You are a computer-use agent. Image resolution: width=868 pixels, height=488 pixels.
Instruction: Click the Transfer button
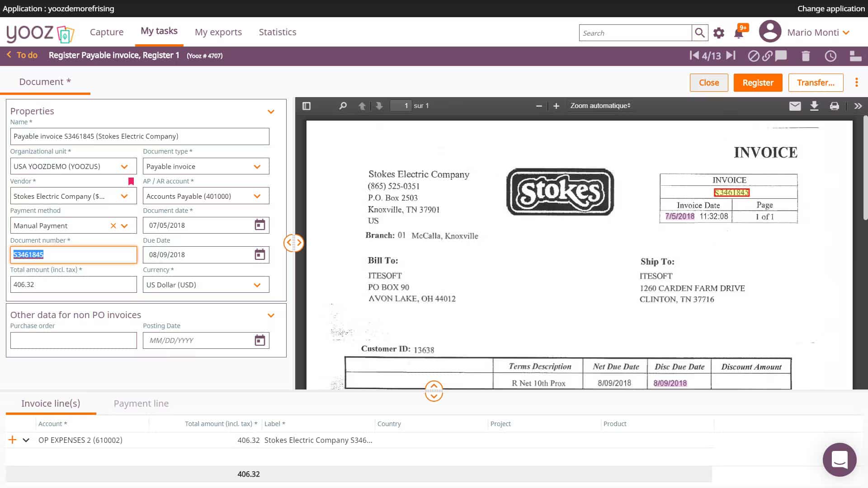(816, 83)
